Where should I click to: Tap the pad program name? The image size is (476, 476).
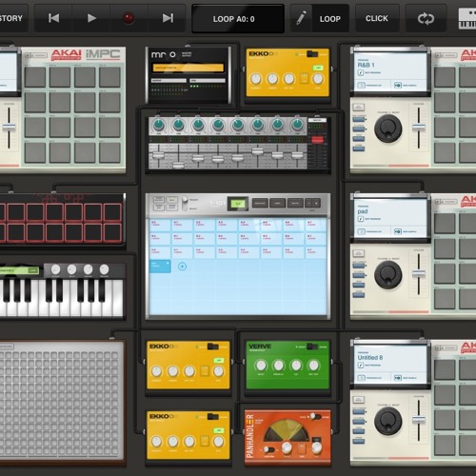[363, 211]
